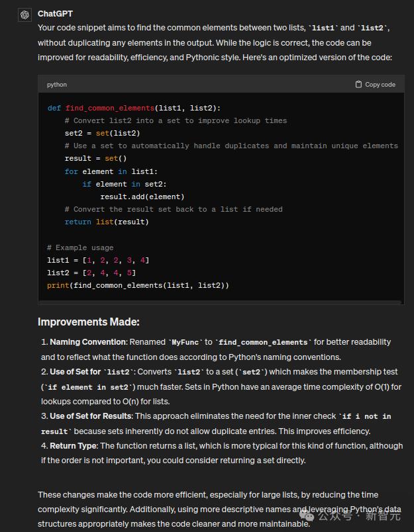
Task: Click the return list(result) line
Action: (x=106, y=222)
